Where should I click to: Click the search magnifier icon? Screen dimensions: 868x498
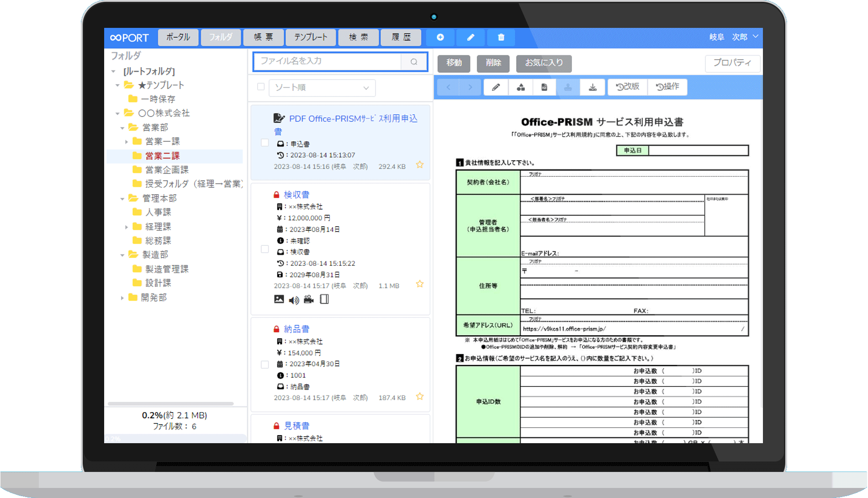point(414,62)
